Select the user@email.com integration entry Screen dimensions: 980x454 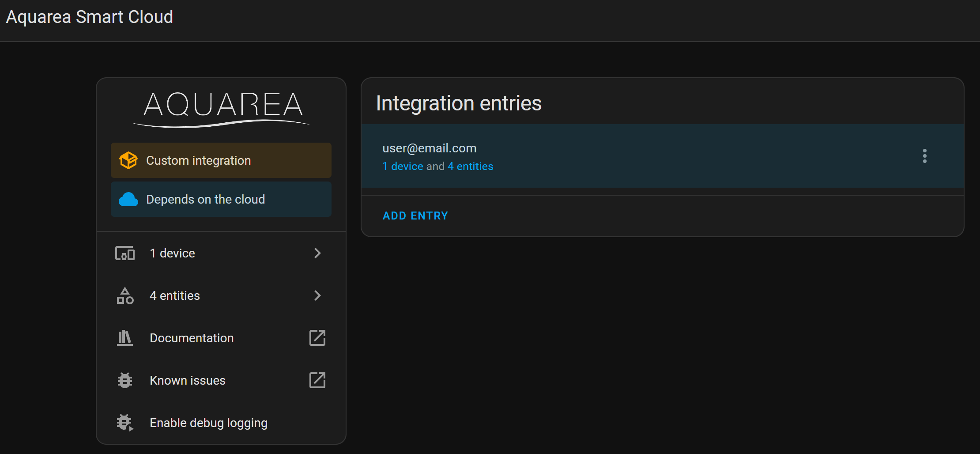618,156
